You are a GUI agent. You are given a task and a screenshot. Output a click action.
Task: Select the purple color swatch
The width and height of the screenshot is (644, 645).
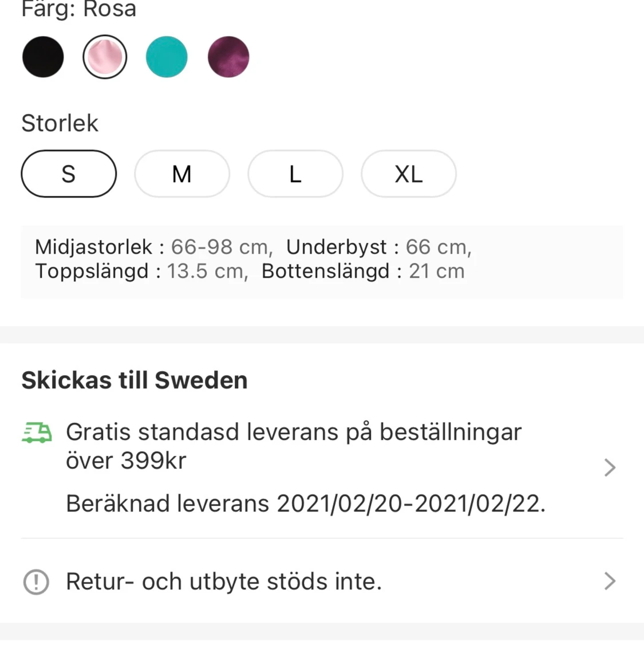(228, 57)
